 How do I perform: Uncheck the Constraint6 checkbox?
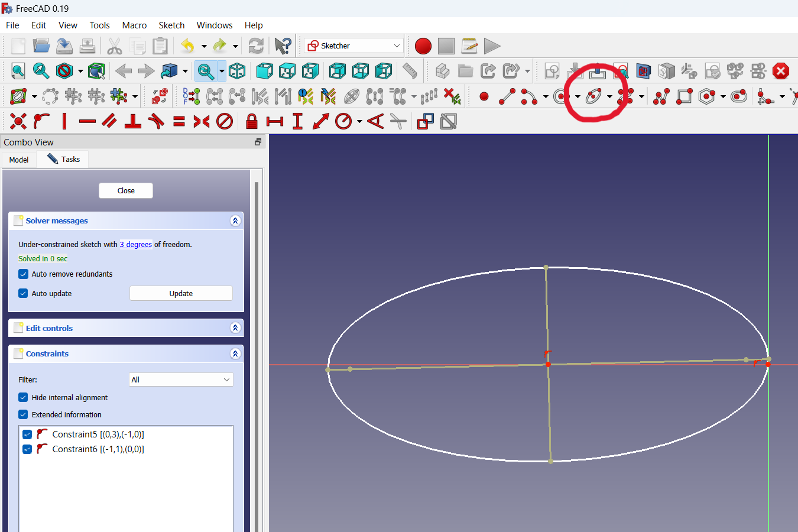click(x=27, y=449)
